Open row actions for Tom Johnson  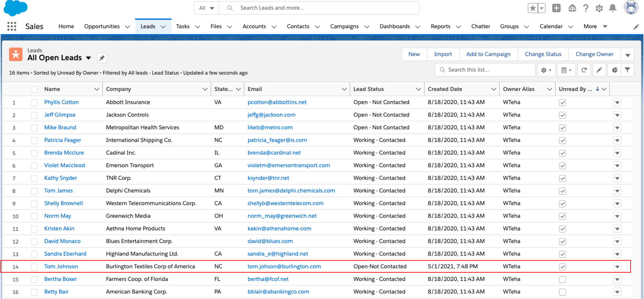(x=617, y=267)
